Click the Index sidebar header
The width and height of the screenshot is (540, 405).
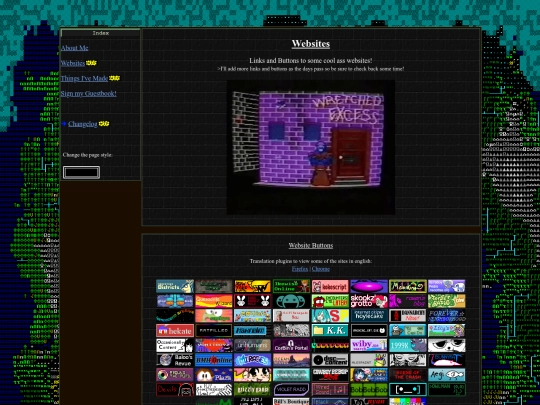(101, 33)
